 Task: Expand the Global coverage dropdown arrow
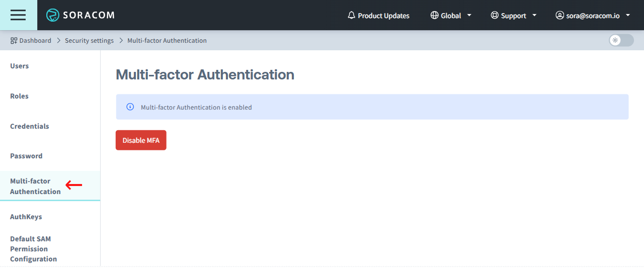coord(469,16)
